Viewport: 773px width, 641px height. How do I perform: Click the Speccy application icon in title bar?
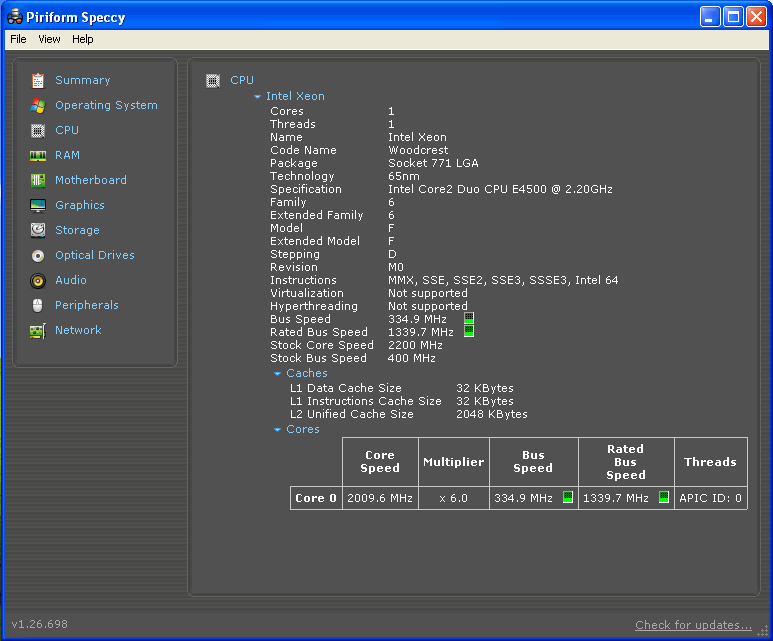pos(15,17)
